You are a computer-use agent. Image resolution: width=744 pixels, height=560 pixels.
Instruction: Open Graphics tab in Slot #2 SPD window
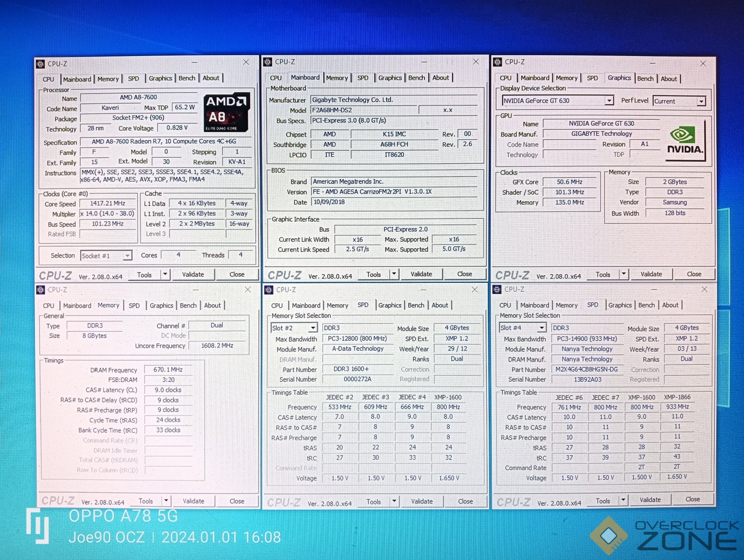390,305
